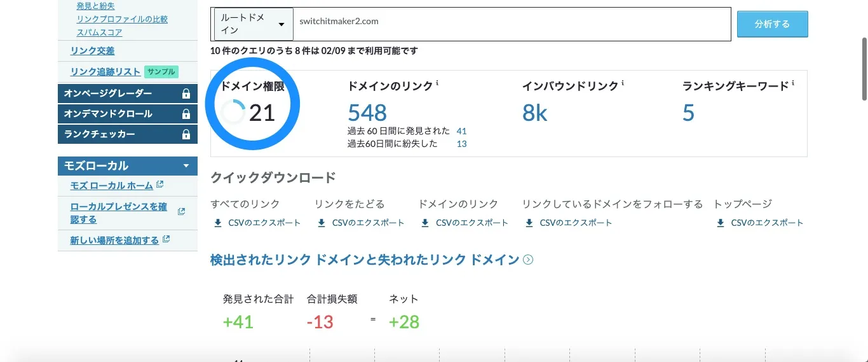Click download icon under リンクしているドメインをフォローする

(x=529, y=223)
